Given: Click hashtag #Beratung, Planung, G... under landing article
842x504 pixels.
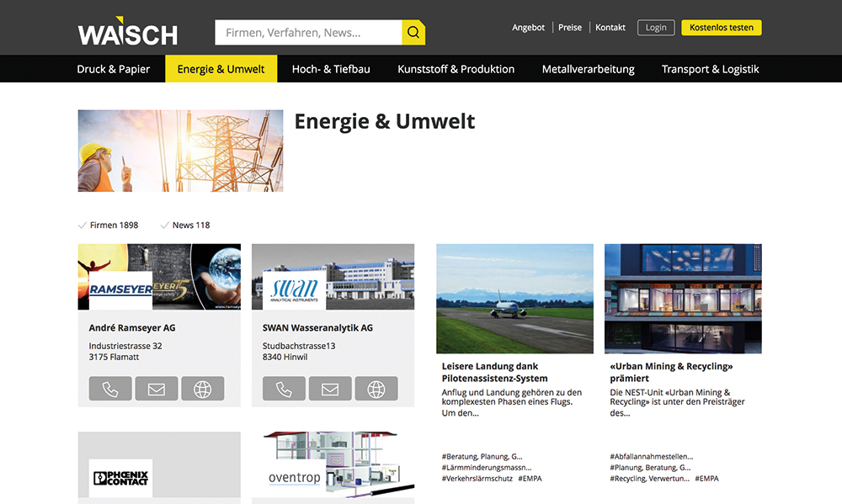Looking at the screenshot, I should [x=482, y=456].
